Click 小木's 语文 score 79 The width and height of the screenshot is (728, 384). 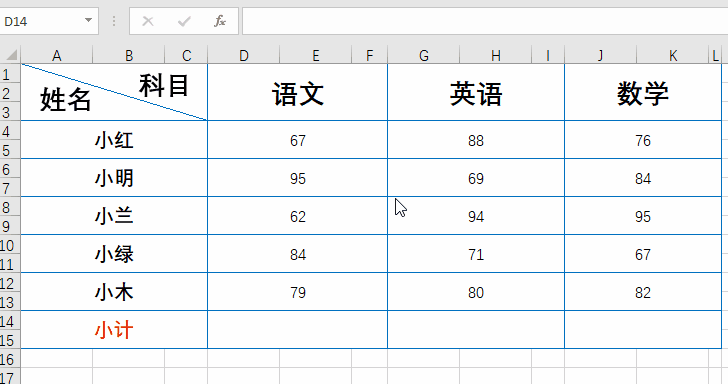pyautogui.click(x=298, y=292)
